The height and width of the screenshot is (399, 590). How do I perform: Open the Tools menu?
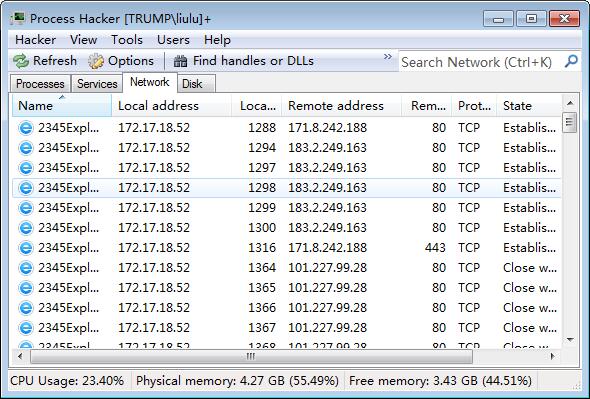pos(127,40)
